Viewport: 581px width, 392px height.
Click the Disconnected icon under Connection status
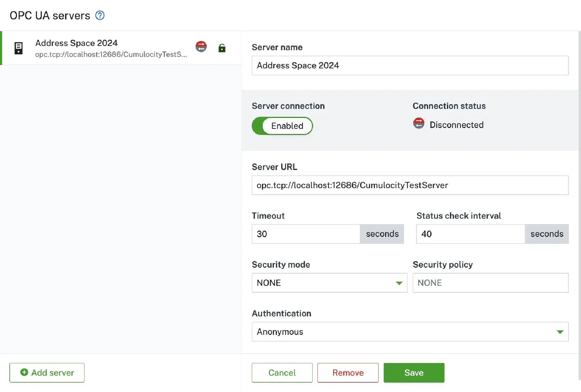[419, 123]
